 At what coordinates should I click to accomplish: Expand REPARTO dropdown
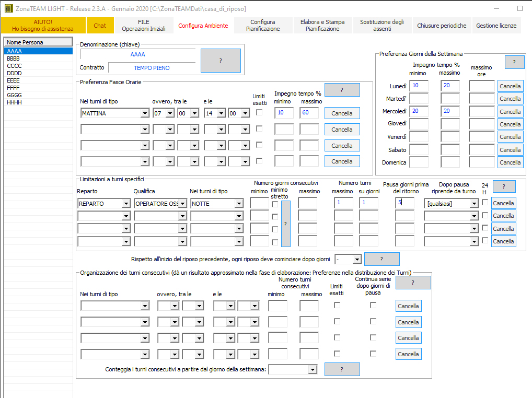pos(126,203)
